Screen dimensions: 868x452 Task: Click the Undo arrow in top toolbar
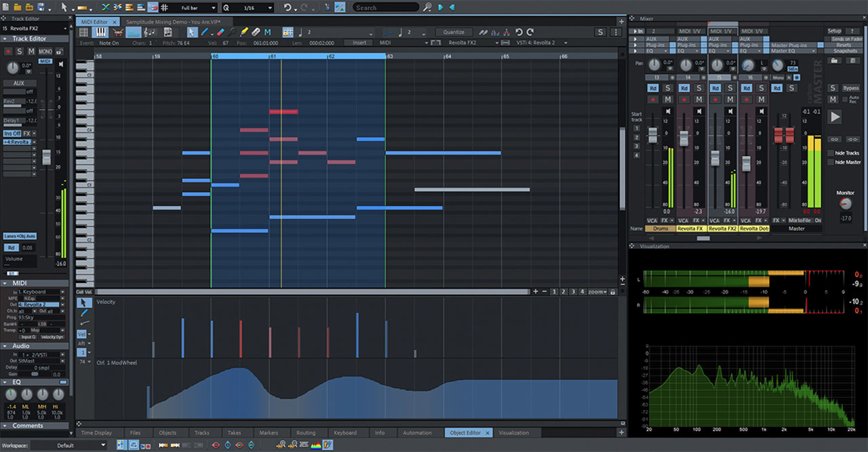pyautogui.click(x=288, y=7)
